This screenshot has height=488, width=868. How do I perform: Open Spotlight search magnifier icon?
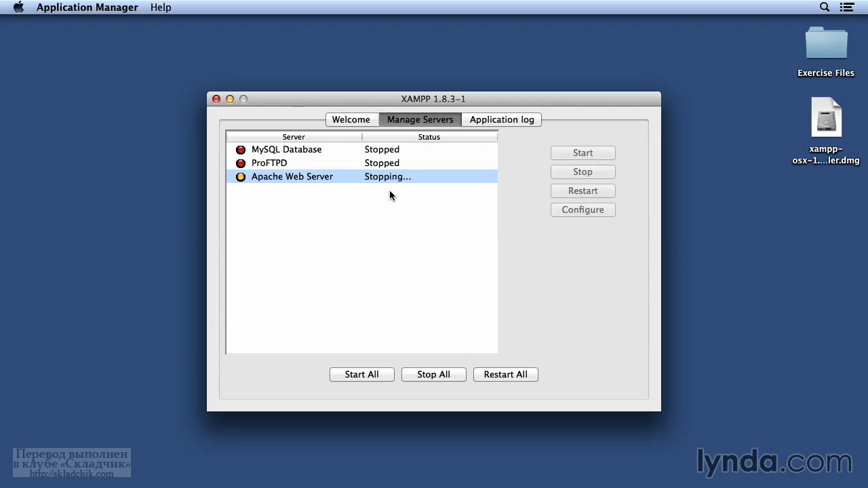tap(825, 7)
